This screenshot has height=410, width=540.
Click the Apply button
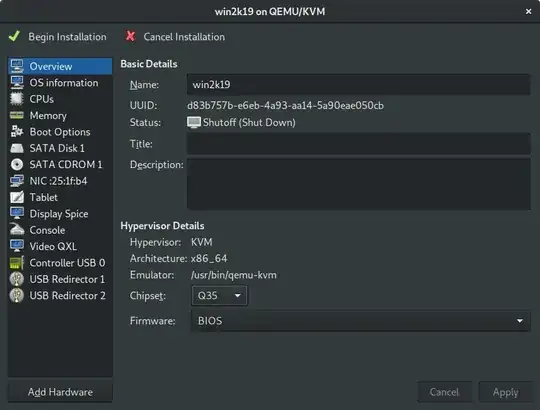point(505,392)
